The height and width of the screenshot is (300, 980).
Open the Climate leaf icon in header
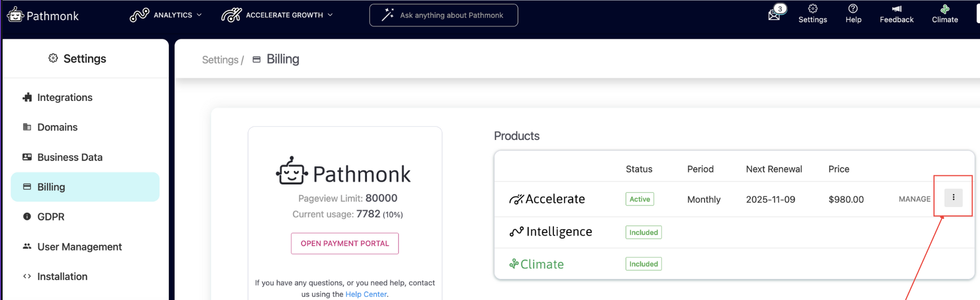coord(945,9)
